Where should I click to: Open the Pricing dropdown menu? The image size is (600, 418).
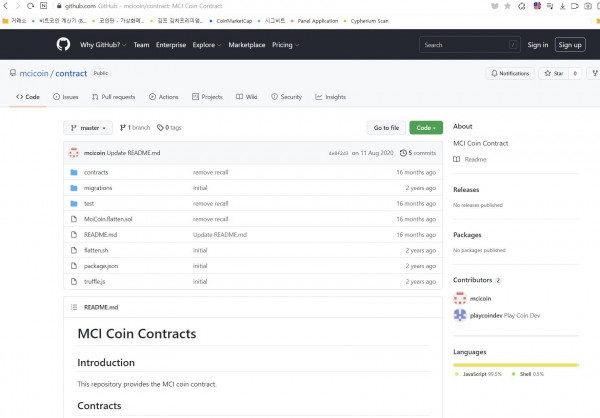(x=285, y=45)
